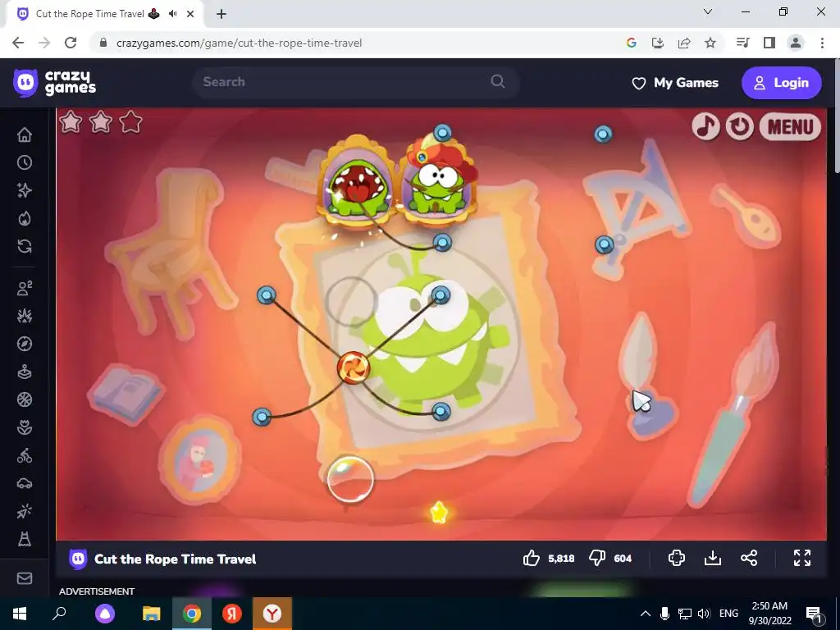This screenshot has height=630, width=840.
Task: Bookmark this page with the star
Action: (710, 43)
